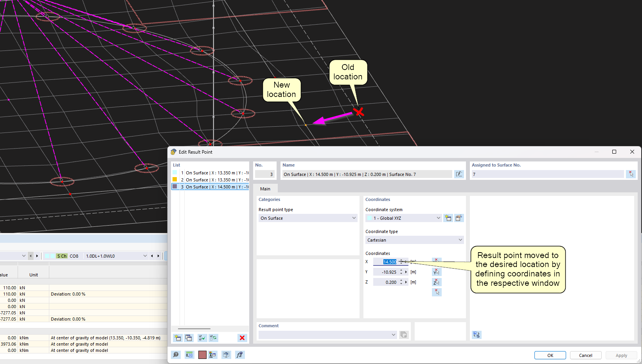Screen dimensions: 642x364
Task: Pick Z coordinate graphically in model
Action: pos(437,282)
